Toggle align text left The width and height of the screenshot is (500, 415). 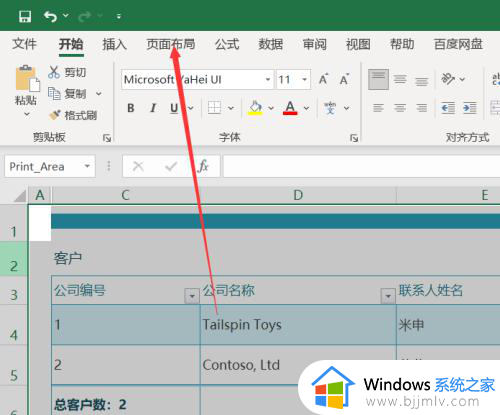(378, 108)
